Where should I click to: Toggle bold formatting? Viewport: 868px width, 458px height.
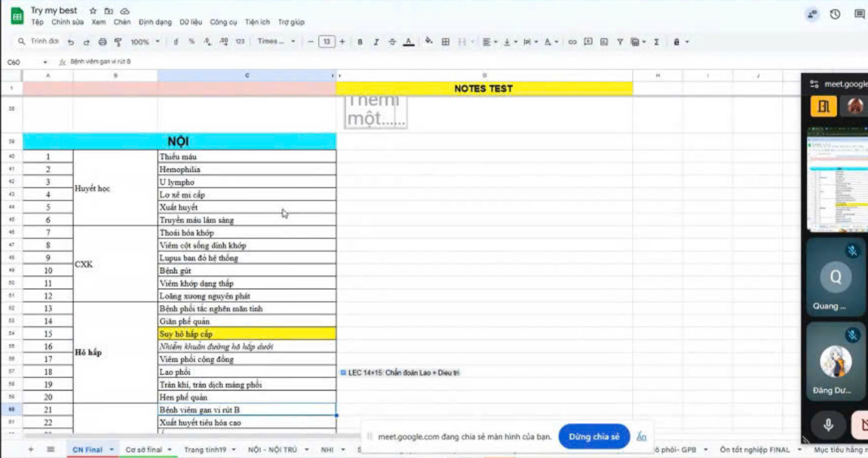(x=360, y=42)
